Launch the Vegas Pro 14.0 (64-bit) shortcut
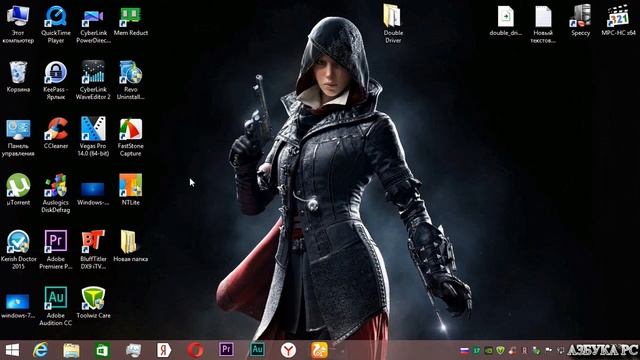 pyautogui.click(x=93, y=137)
